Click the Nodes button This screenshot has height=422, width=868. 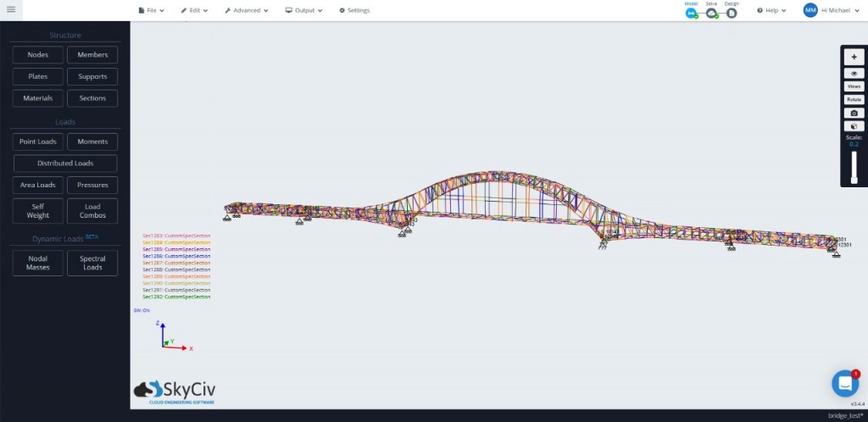(x=38, y=55)
